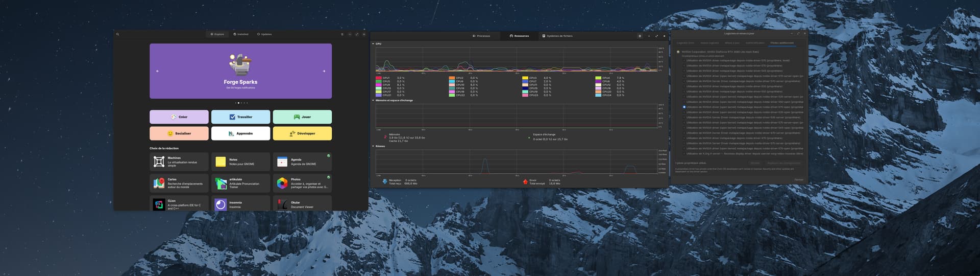
Task: Open the Notes app entry
Action: click(x=240, y=162)
